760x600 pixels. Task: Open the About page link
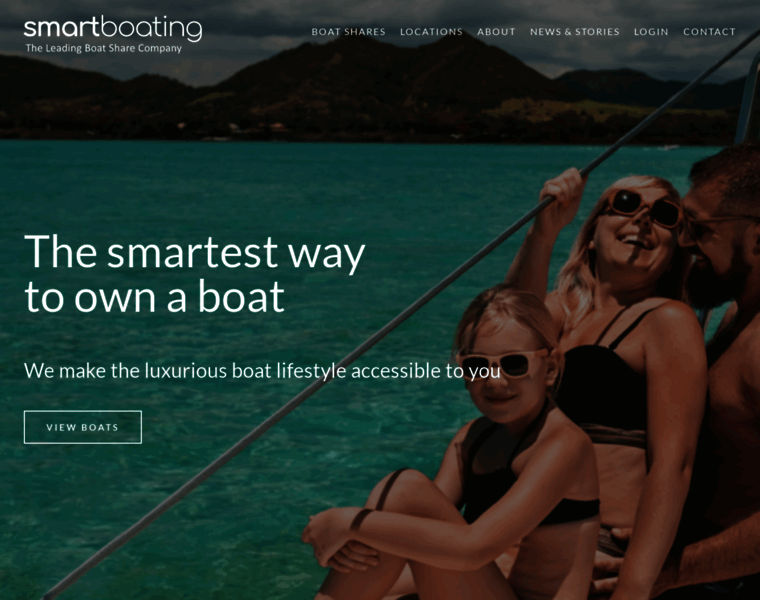(x=496, y=32)
